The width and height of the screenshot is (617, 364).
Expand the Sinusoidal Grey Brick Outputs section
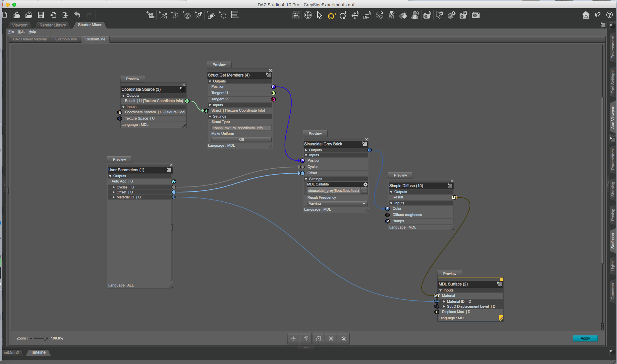tap(306, 150)
